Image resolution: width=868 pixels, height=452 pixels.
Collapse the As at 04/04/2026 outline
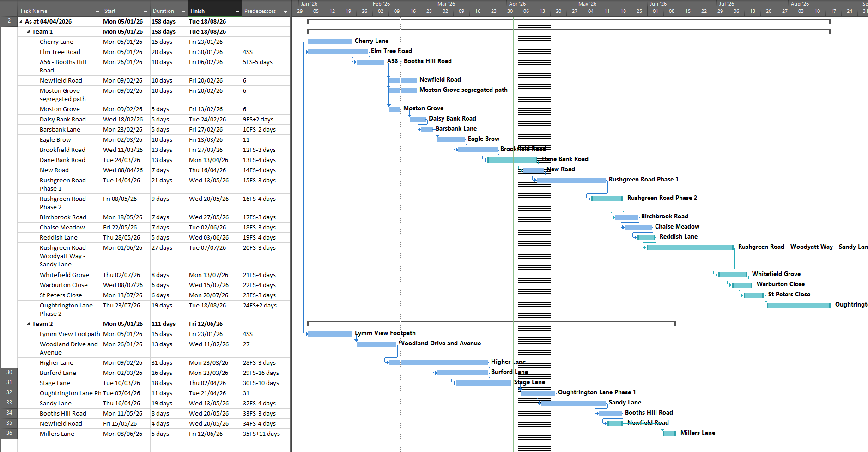pyautogui.click(x=20, y=21)
